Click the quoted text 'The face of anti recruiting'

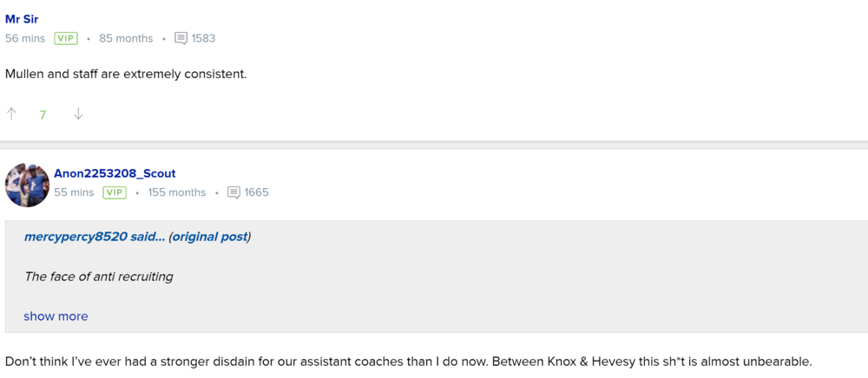point(99,277)
